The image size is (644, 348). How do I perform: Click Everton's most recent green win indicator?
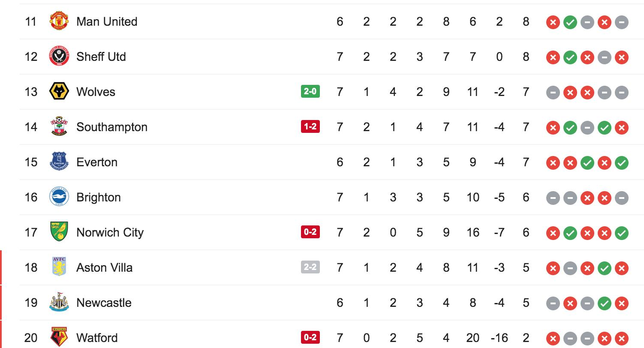pos(621,162)
